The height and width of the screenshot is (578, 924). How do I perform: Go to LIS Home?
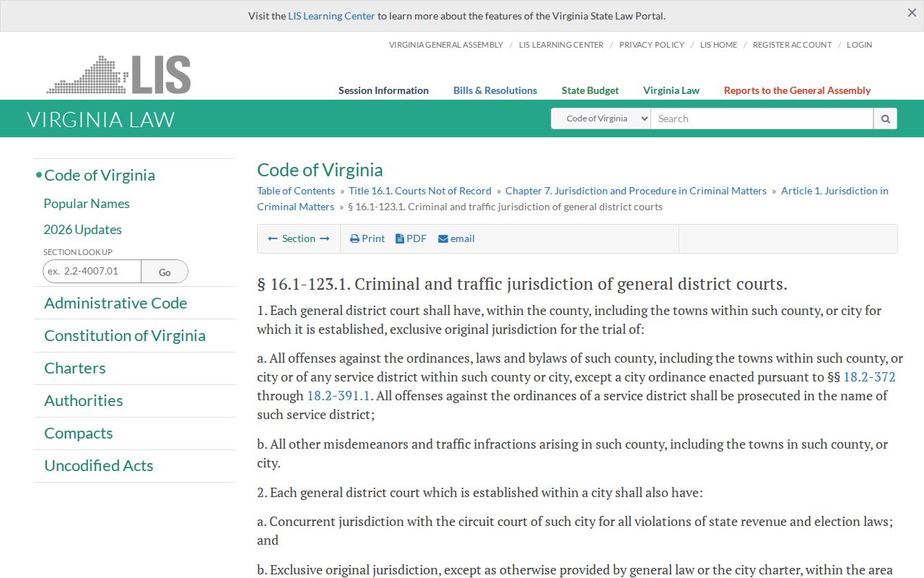[x=719, y=45]
